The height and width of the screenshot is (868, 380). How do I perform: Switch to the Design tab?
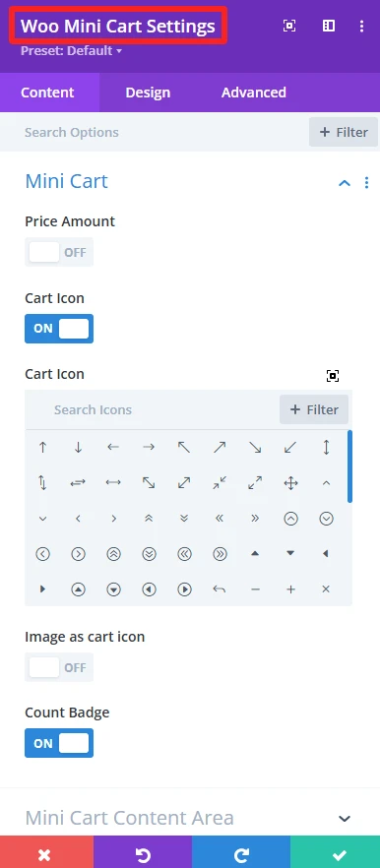tap(148, 93)
